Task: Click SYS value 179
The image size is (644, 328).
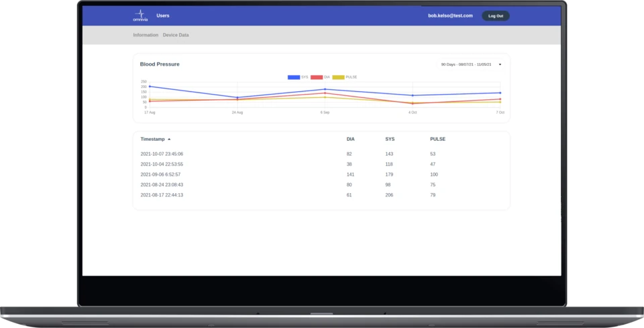Action: tap(389, 174)
